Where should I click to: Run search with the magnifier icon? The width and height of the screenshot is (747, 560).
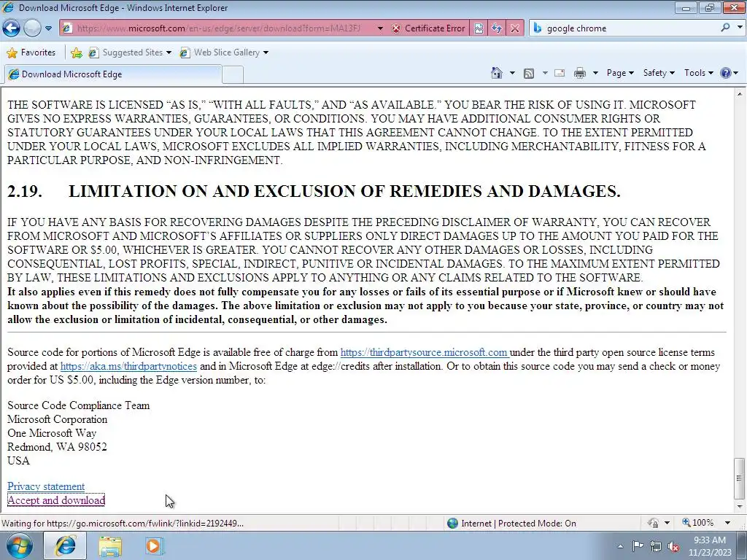(726, 28)
